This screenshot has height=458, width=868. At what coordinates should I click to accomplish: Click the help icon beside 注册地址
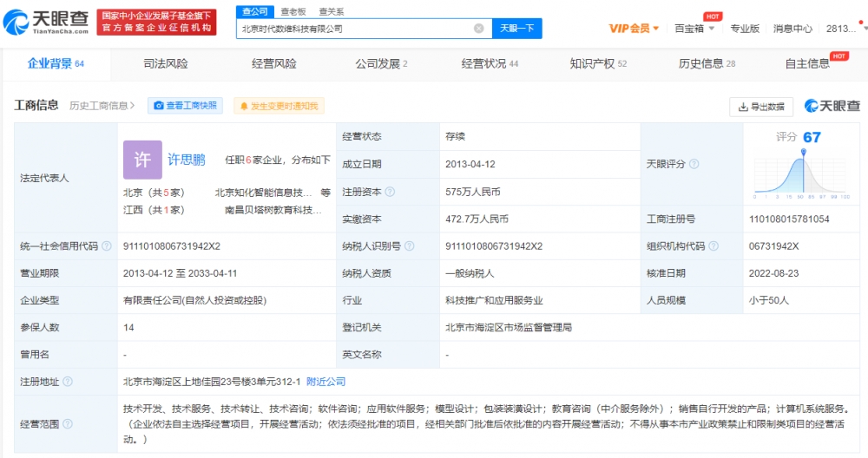68,382
